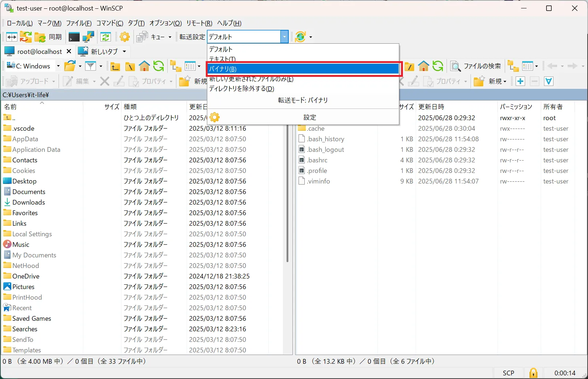Refresh the remote panel green arrows icon
Image resolution: width=588 pixels, height=379 pixels.
[x=438, y=66]
